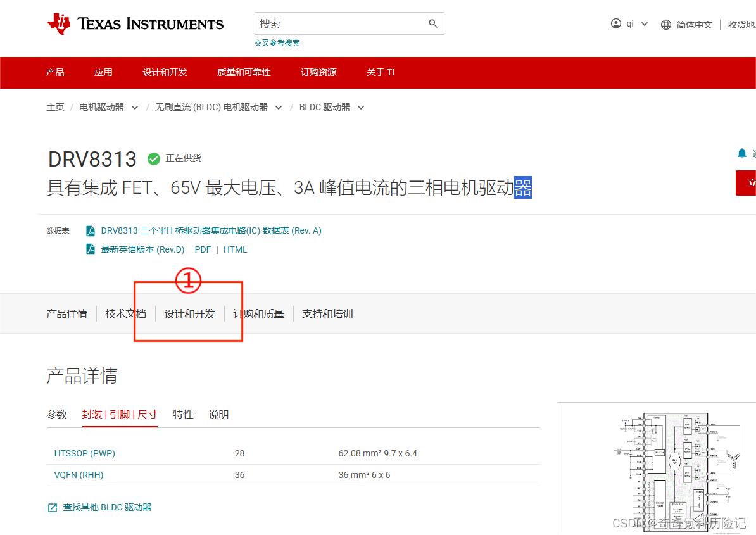This screenshot has height=535, width=756.
Task: Expand the 电机驱动器 breadcrumb chevron
Action: [x=135, y=108]
